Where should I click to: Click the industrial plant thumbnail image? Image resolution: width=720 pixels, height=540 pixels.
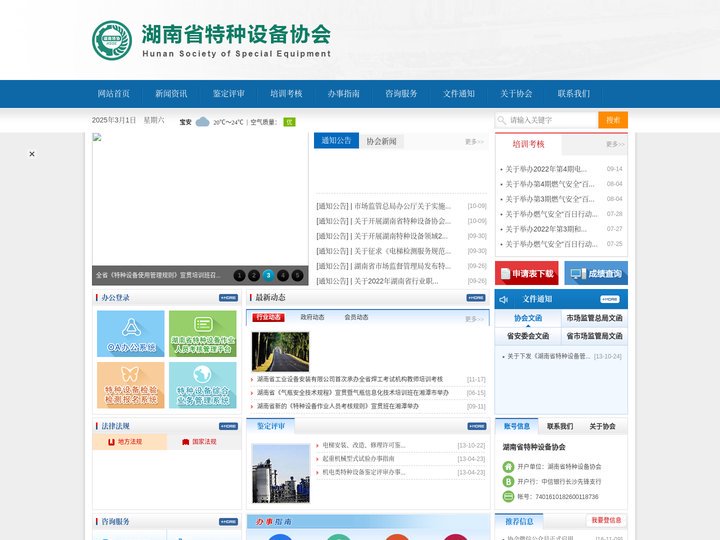pos(281,473)
